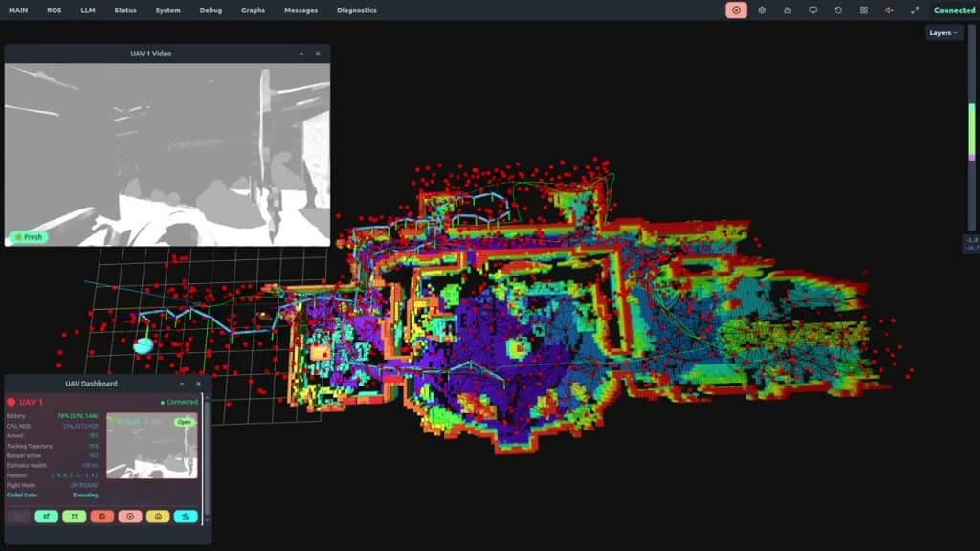Click the red save button in UAV Dashboard
The width and height of the screenshot is (980, 551).
(x=102, y=517)
